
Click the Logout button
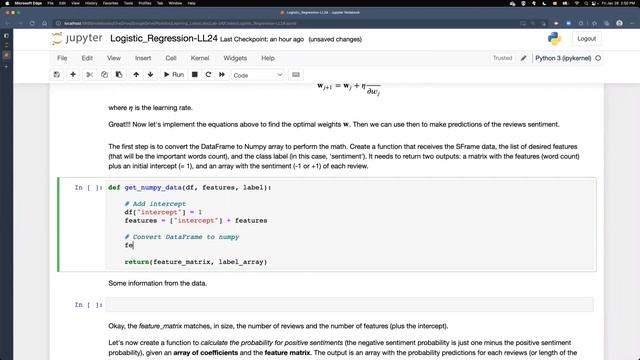tap(587, 38)
